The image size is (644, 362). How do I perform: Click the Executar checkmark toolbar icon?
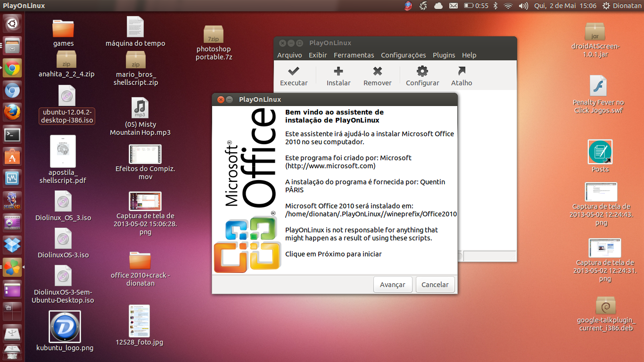tap(294, 71)
